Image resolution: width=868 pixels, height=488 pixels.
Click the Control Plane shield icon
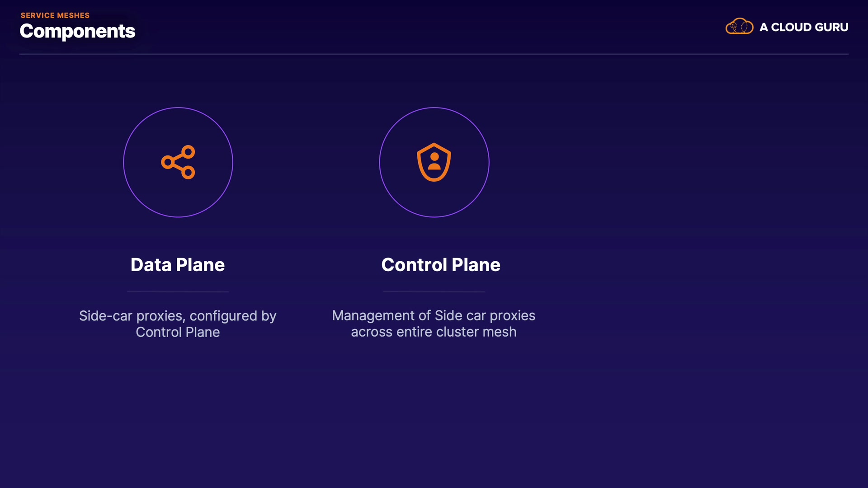pos(434,162)
